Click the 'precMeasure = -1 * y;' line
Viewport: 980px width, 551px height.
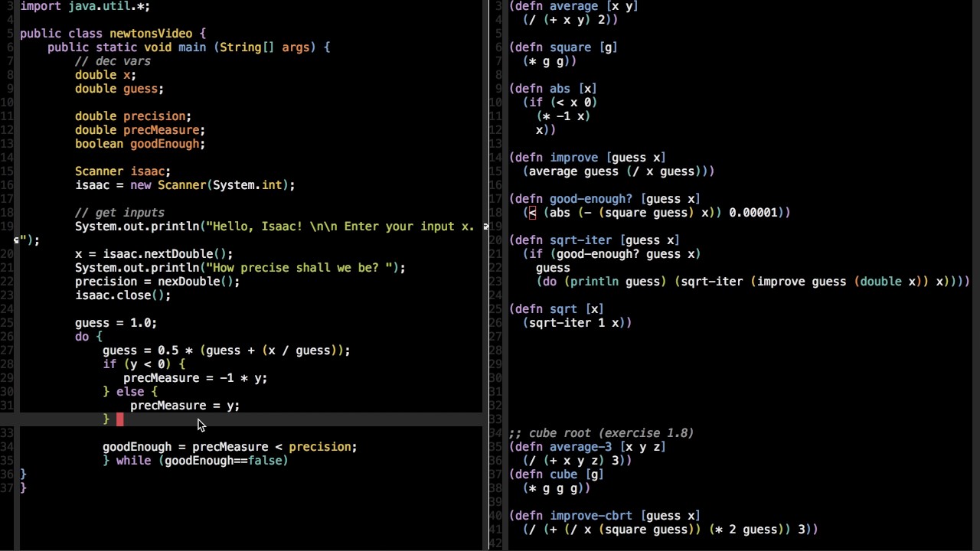coord(195,378)
